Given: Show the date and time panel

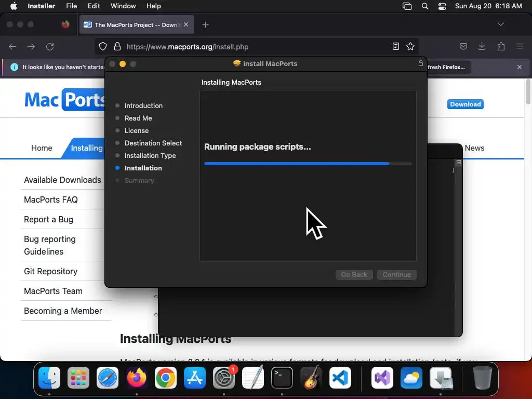Looking at the screenshot, I should point(488,6).
